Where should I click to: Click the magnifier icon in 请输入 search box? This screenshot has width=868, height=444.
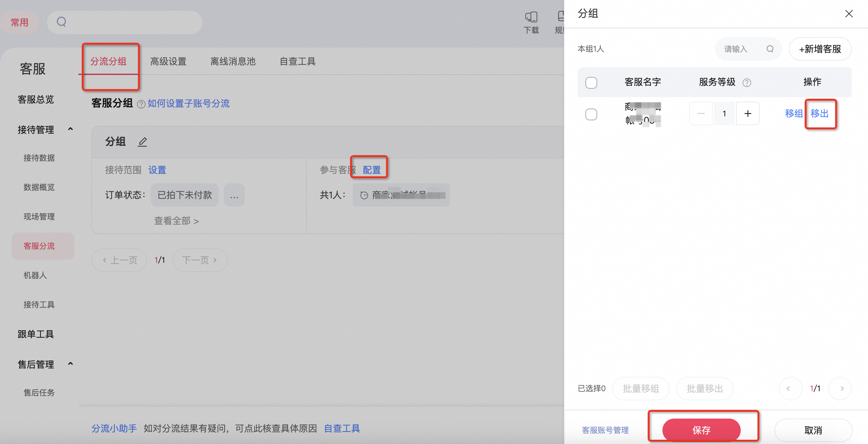point(770,49)
